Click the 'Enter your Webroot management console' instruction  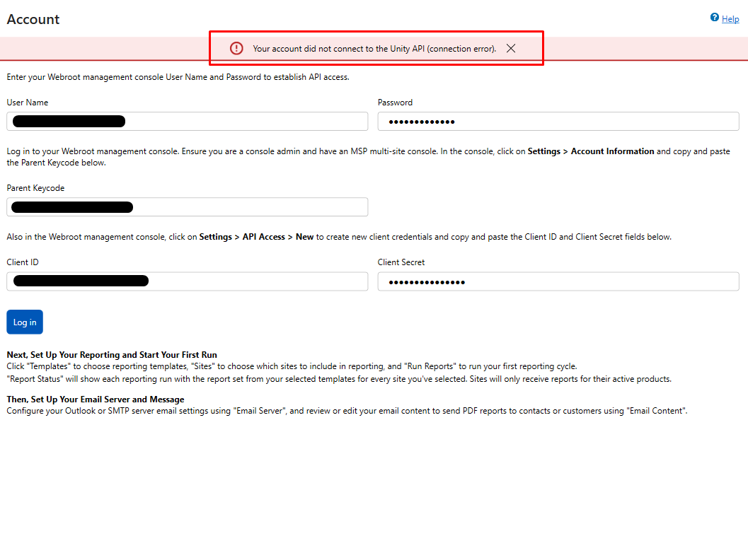[178, 77]
